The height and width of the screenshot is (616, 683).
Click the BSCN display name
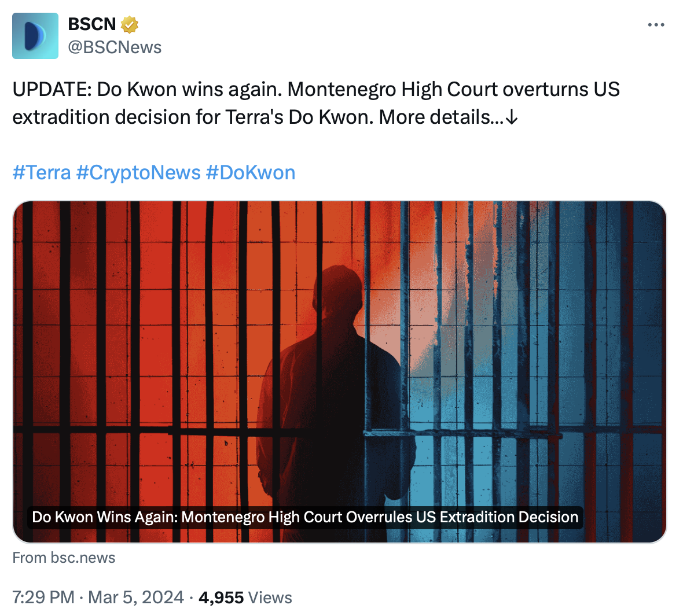tap(92, 24)
